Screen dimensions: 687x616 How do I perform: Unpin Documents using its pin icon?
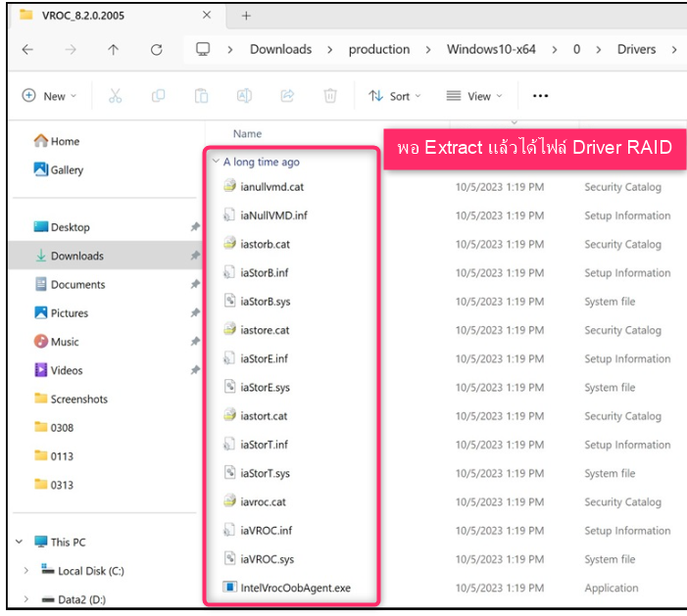coord(195,284)
